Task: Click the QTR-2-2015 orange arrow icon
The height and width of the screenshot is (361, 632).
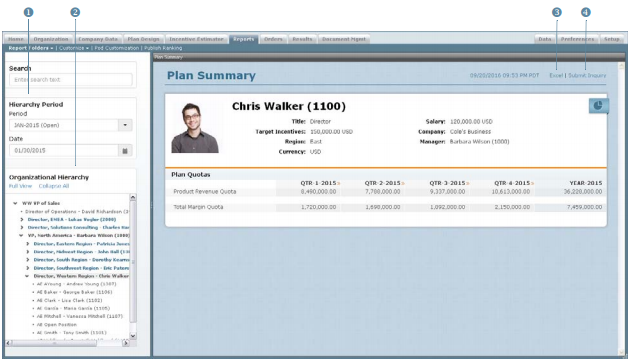Action: [403, 183]
